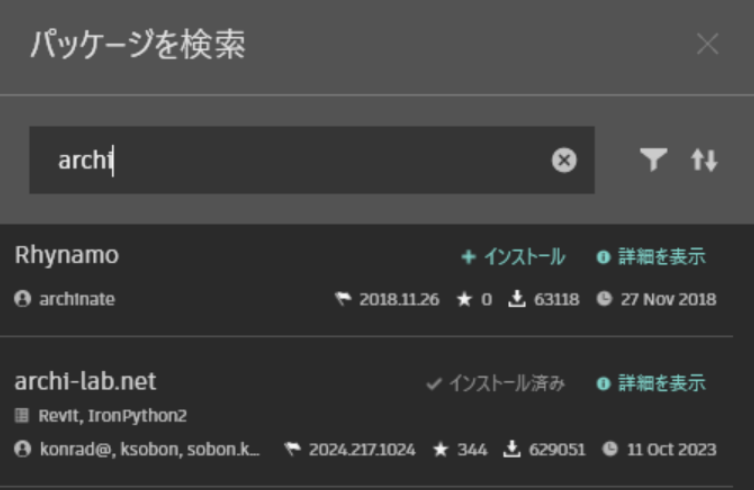The width and height of the screenshot is (754, 490).
Task: Click the plus icon beside Rhynamo install
Action: tap(467, 257)
